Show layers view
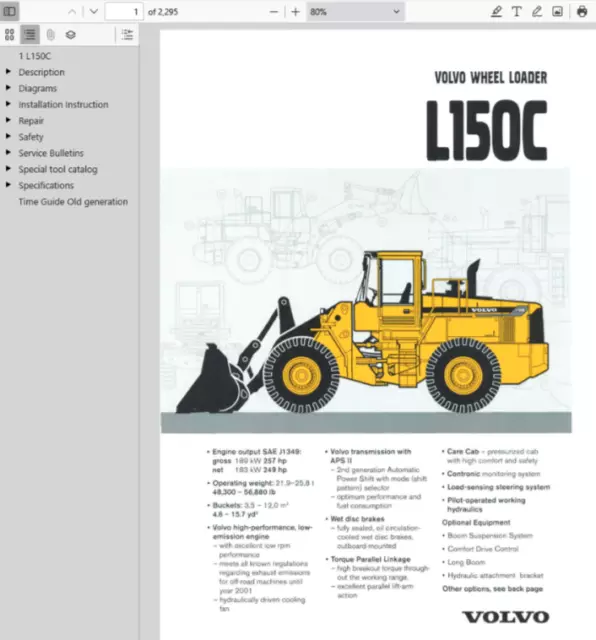This screenshot has height=640, width=596. [x=71, y=35]
